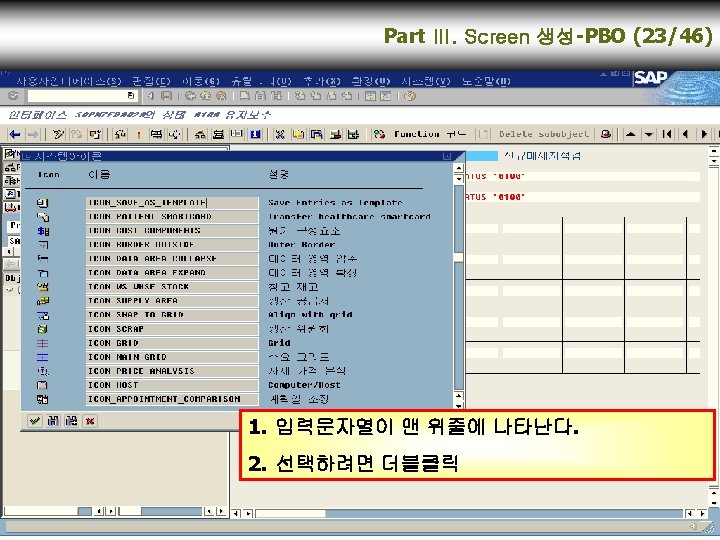
Task: Open the Goto (이동) menu
Action: coord(201,81)
